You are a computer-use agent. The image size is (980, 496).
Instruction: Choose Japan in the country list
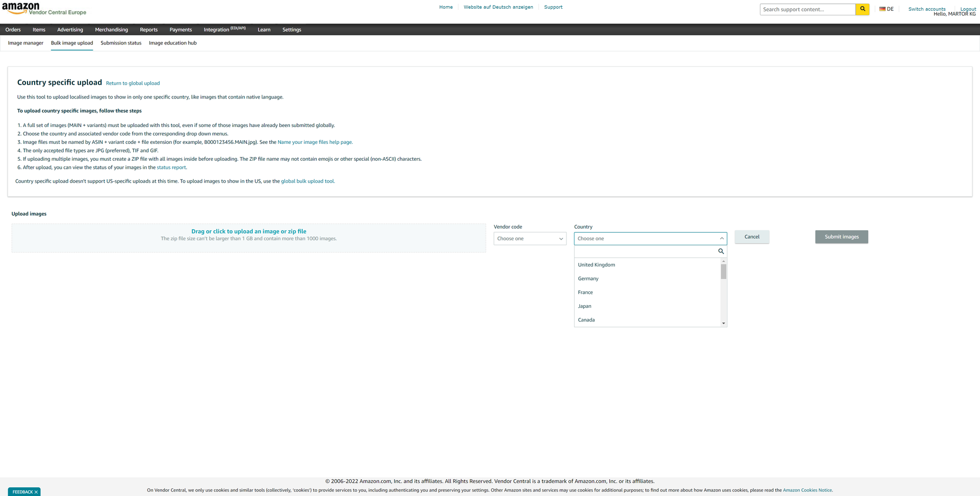click(584, 306)
